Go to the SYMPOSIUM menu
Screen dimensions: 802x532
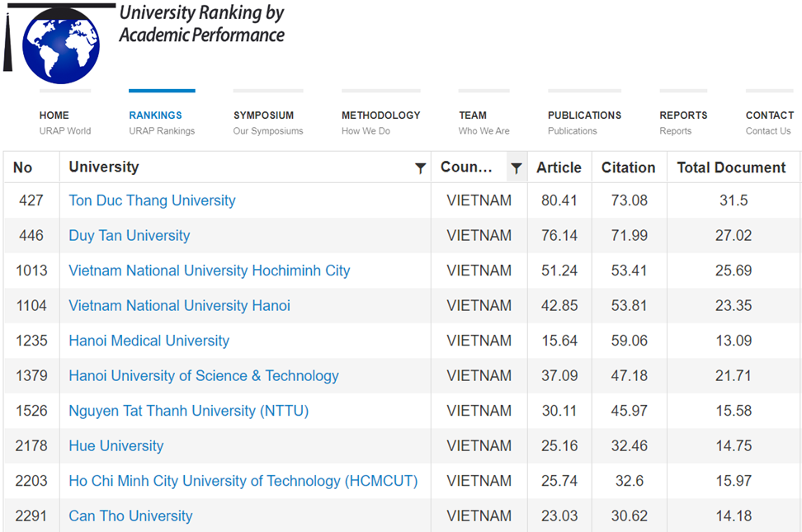coord(263,115)
